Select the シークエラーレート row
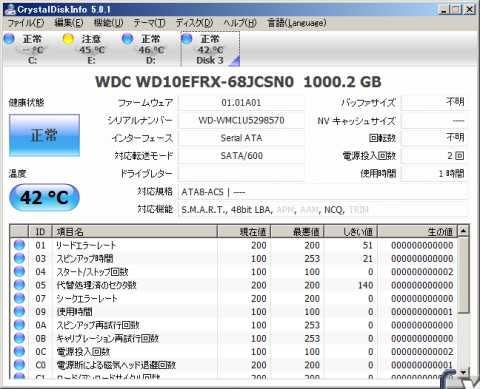This screenshot has height=389, width=480. [x=234, y=299]
